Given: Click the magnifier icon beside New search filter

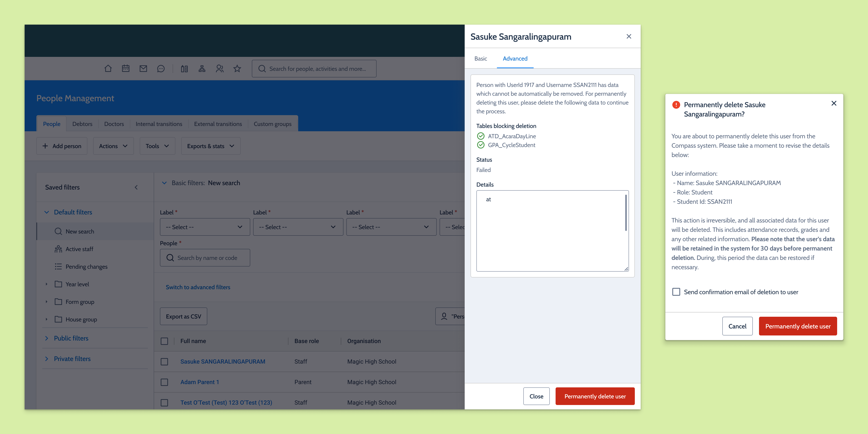Looking at the screenshot, I should [x=58, y=231].
